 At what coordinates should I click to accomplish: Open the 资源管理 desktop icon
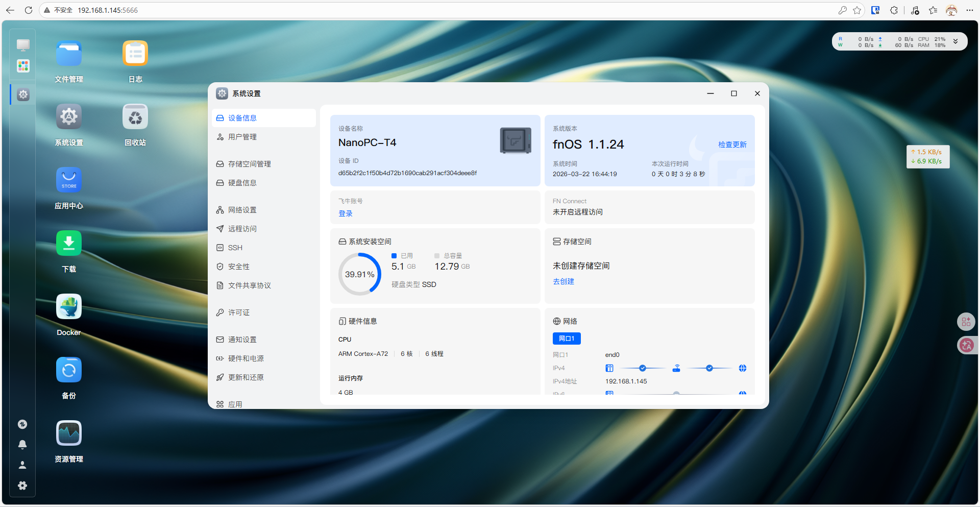click(x=69, y=433)
